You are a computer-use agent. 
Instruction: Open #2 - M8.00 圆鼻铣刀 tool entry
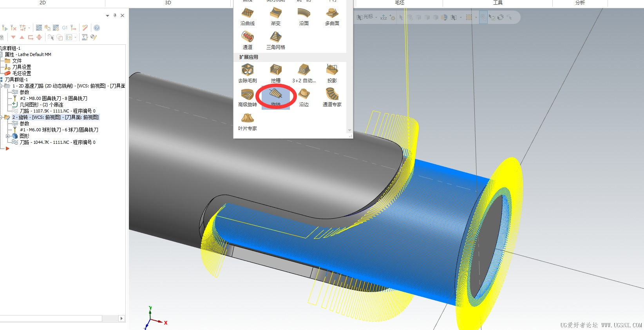[54, 98]
